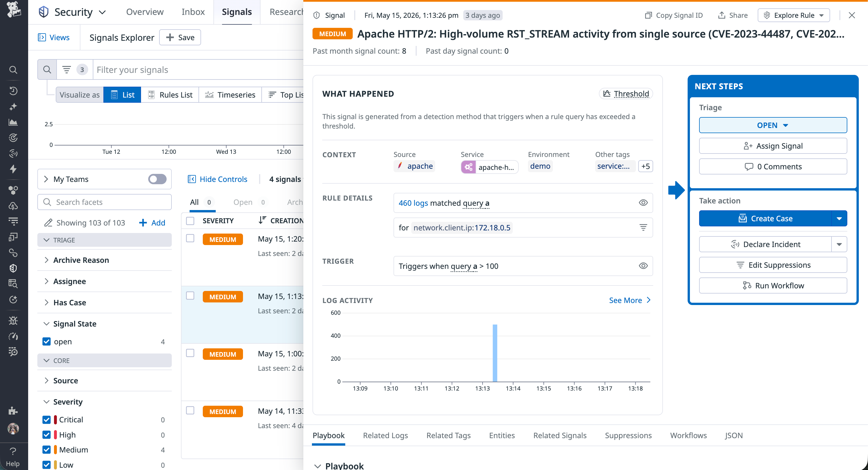
Task: Uncheck the Low severity checkbox
Action: coord(47,465)
